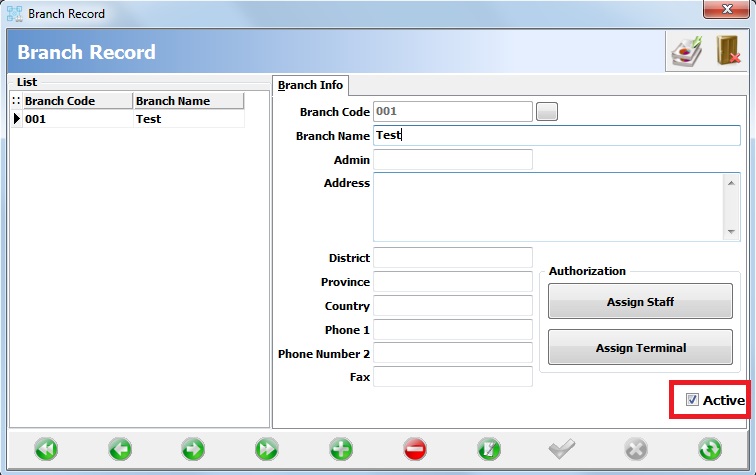Go to previous record arrow icon

tap(120, 449)
